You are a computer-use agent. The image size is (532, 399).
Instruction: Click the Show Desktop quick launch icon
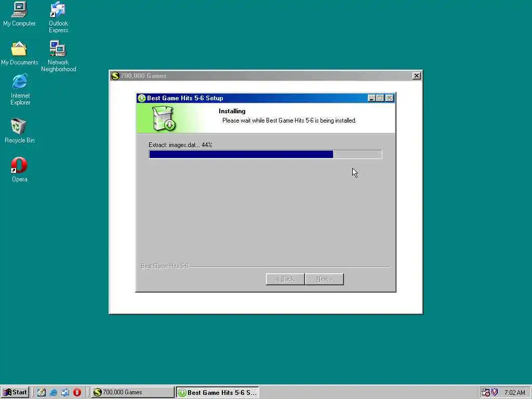[42, 392]
